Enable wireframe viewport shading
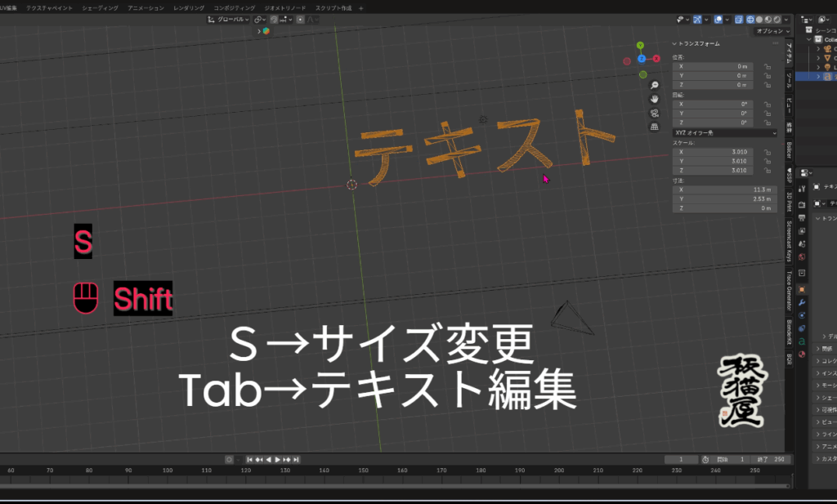 tap(750, 19)
